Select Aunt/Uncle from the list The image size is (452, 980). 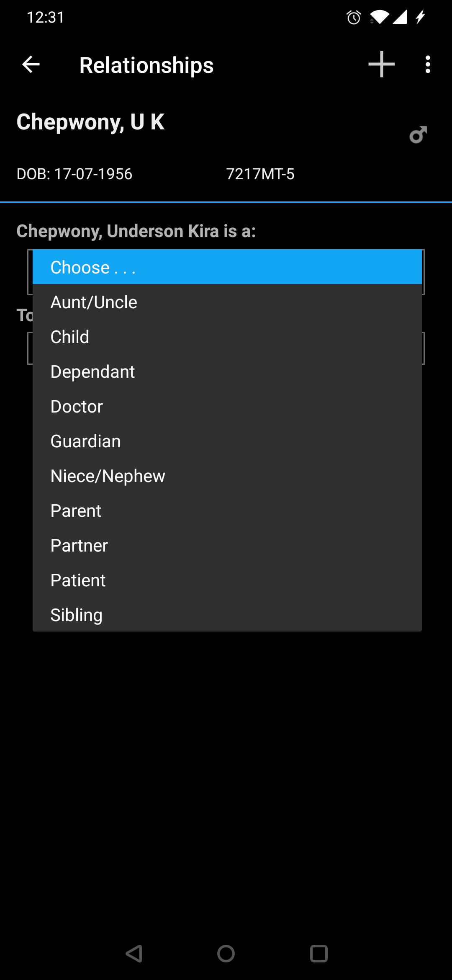pos(227,302)
